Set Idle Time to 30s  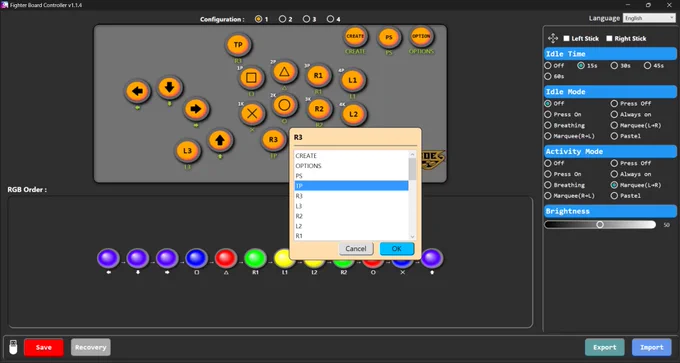pyautogui.click(x=615, y=65)
